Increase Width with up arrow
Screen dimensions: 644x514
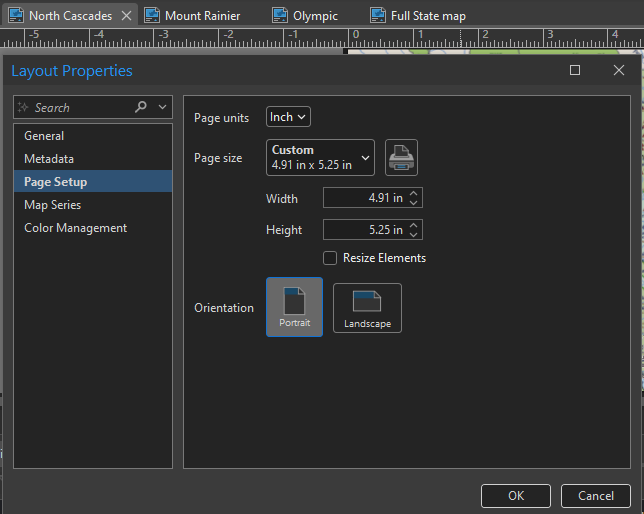[414, 193]
